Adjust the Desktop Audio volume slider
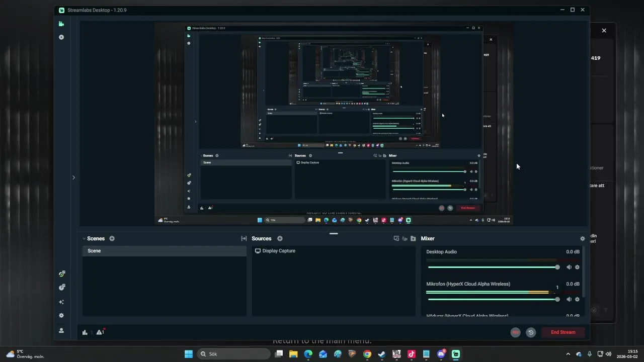 (493, 267)
